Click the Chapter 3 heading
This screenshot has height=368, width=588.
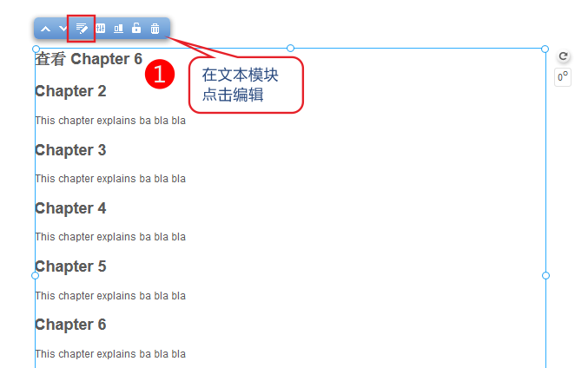[70, 150]
